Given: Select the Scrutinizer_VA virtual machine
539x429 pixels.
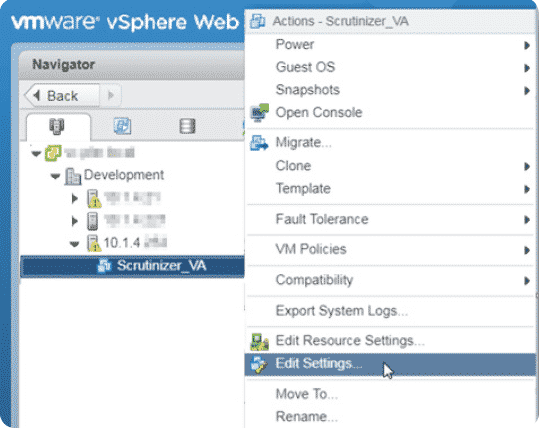Looking at the screenshot, I should pos(132,266).
